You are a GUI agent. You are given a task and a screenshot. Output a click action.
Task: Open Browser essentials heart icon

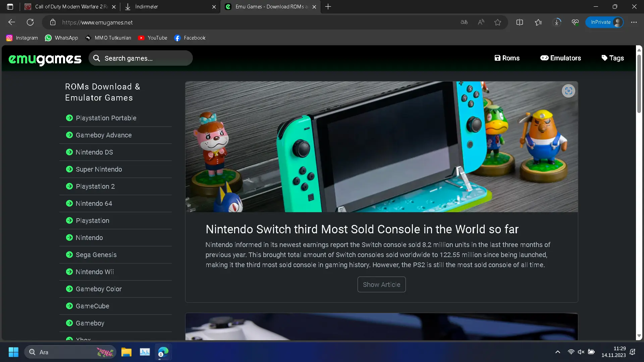point(575,22)
